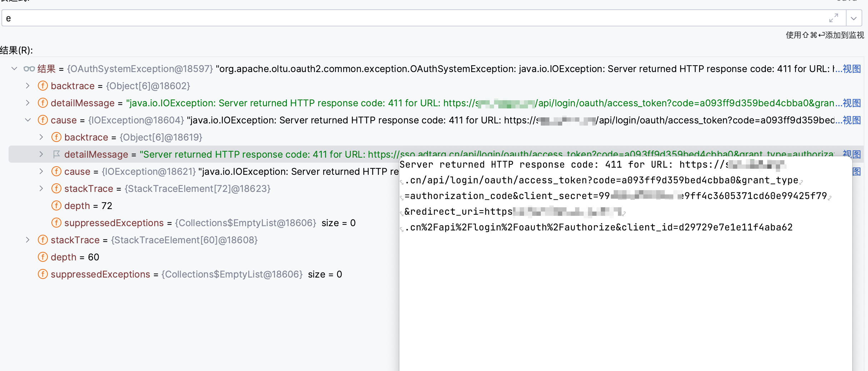
Task: Open the expression history dropdown chevron
Action: [854, 17]
